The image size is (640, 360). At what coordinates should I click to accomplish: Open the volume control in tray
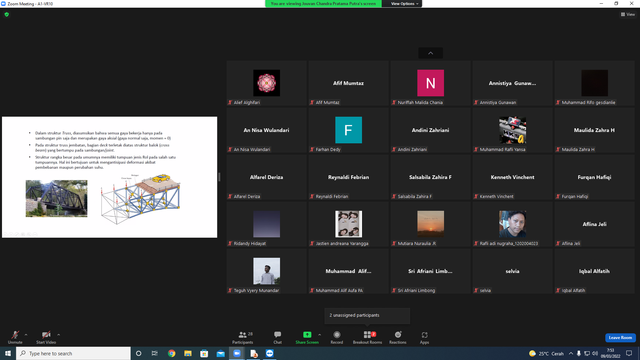coord(595,353)
